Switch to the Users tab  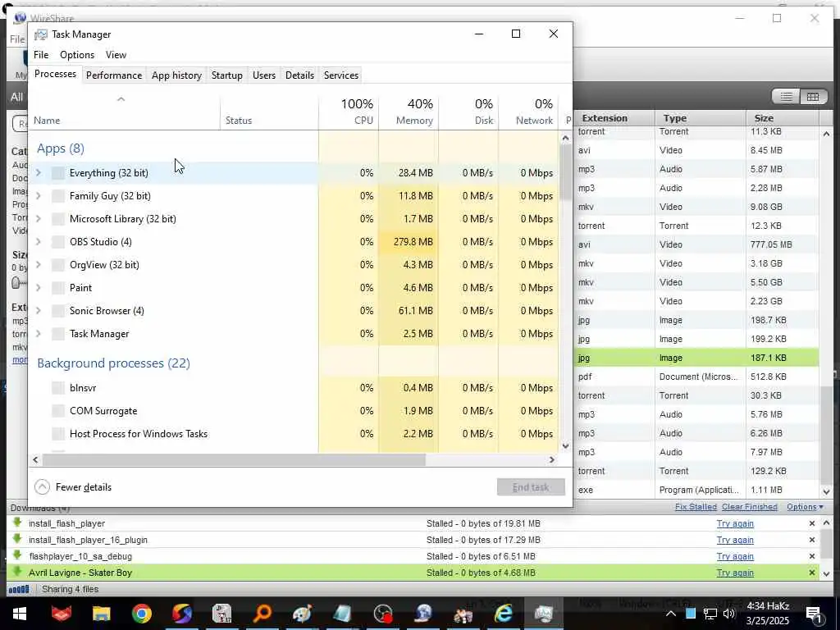click(264, 75)
